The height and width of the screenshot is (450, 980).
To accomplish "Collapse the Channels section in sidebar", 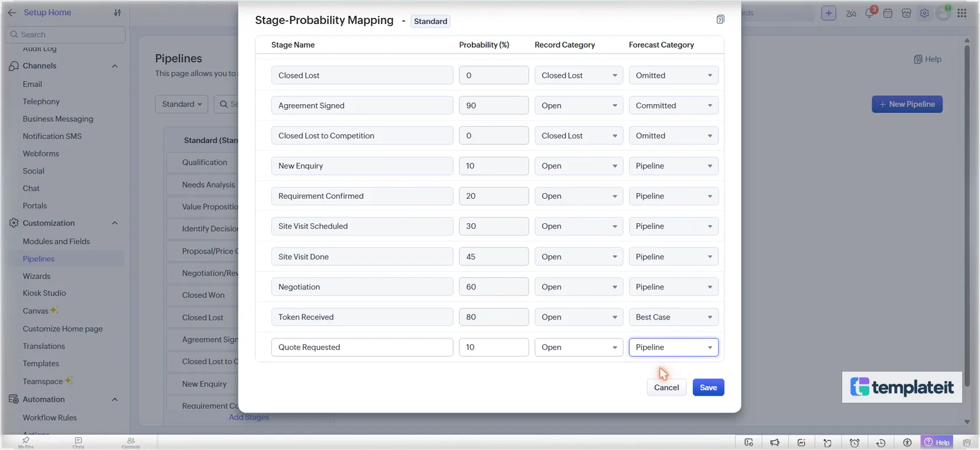I will coord(115,66).
